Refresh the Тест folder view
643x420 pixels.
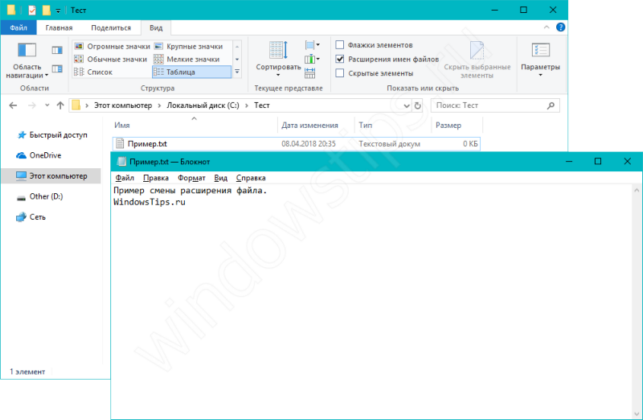coord(417,105)
